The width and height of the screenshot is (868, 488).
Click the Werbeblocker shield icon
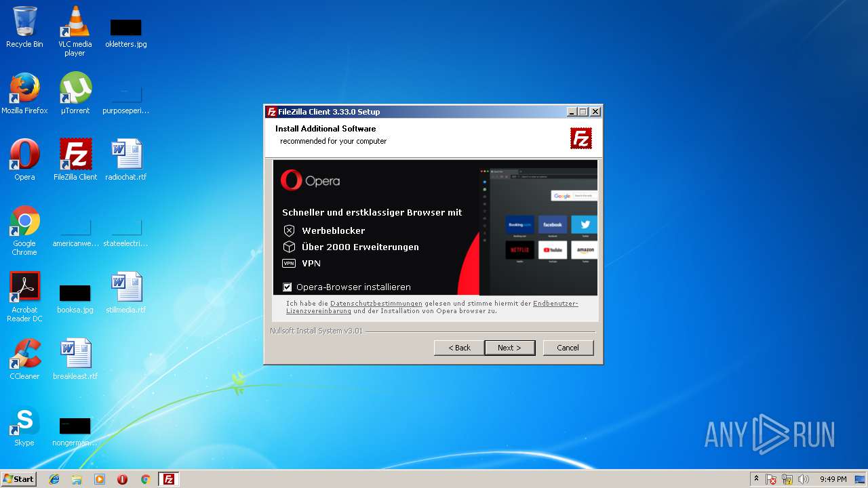coord(289,230)
